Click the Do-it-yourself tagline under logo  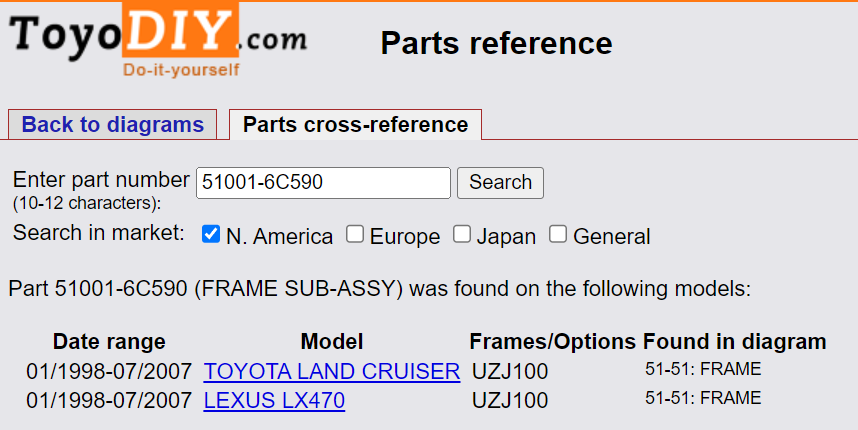(181, 70)
